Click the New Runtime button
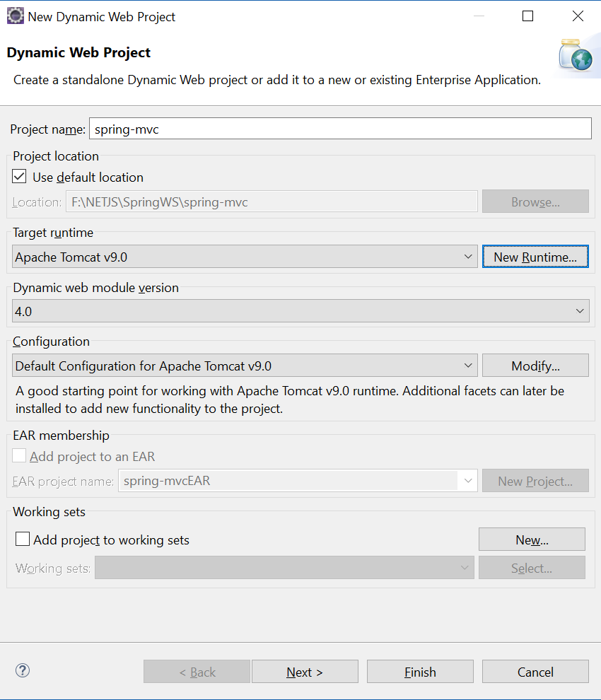601x700 pixels. click(x=535, y=257)
